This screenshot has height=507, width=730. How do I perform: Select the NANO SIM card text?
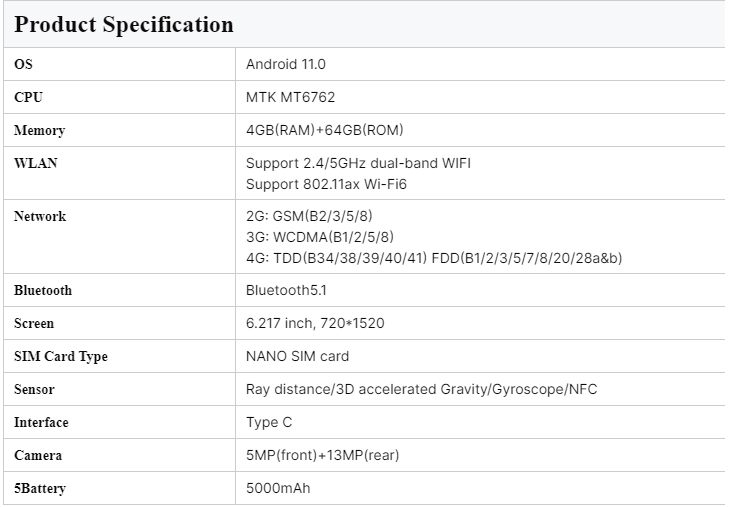[297, 356]
